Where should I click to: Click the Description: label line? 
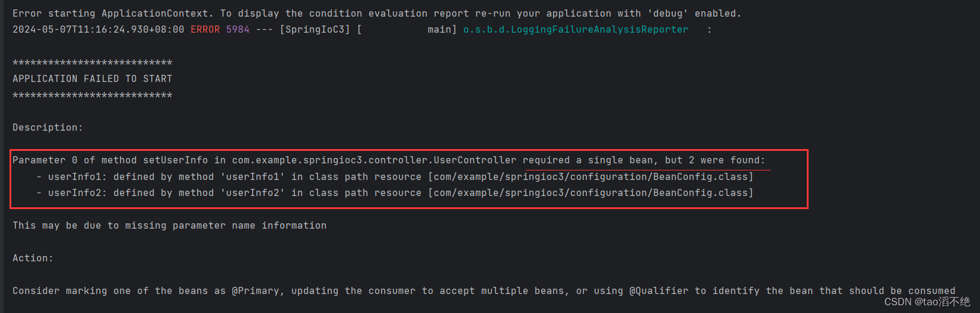[48, 127]
